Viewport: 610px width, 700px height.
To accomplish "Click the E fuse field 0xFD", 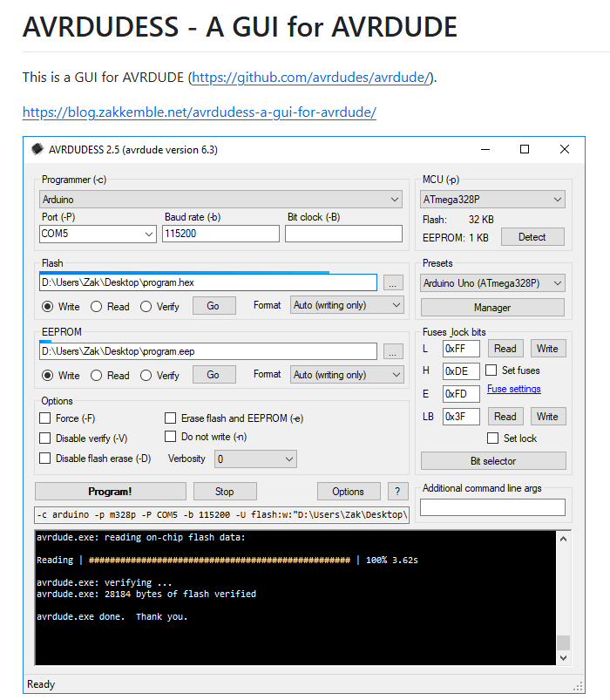I will (x=461, y=394).
